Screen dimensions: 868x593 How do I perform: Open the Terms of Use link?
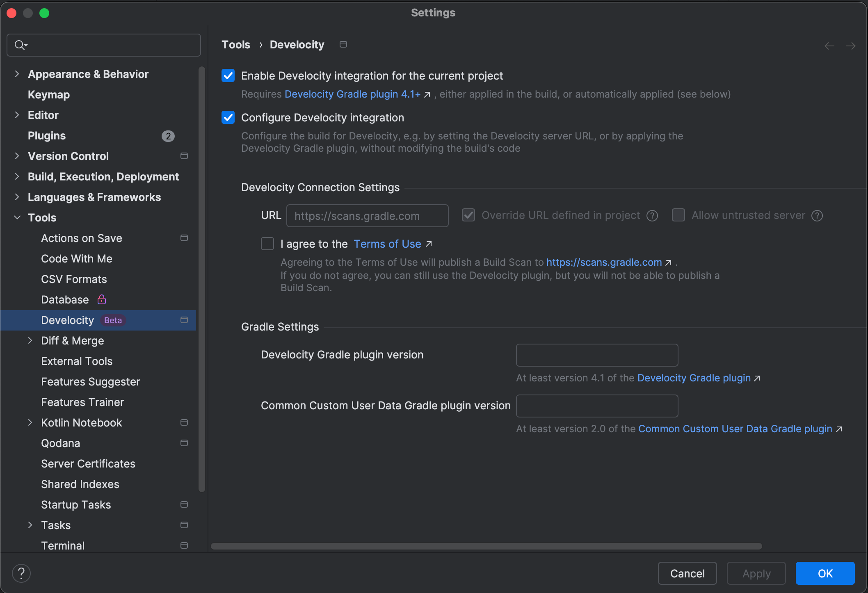point(387,244)
